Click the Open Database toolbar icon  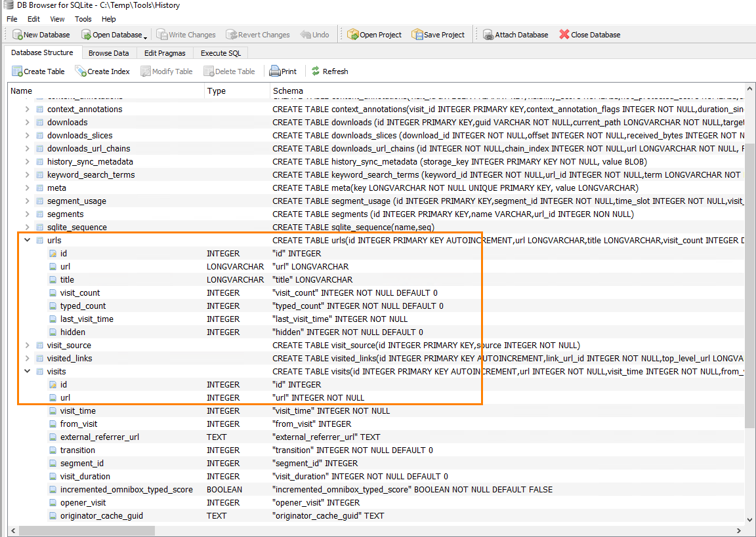coord(87,35)
